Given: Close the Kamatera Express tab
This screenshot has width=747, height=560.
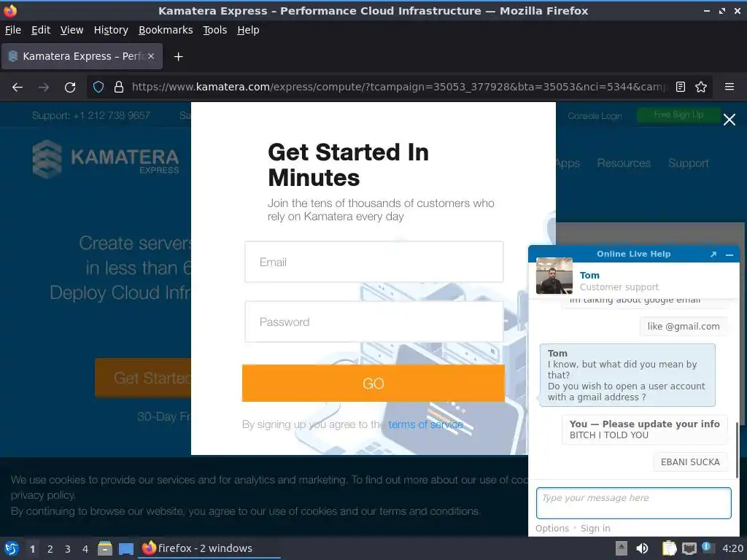Looking at the screenshot, I should point(151,56).
